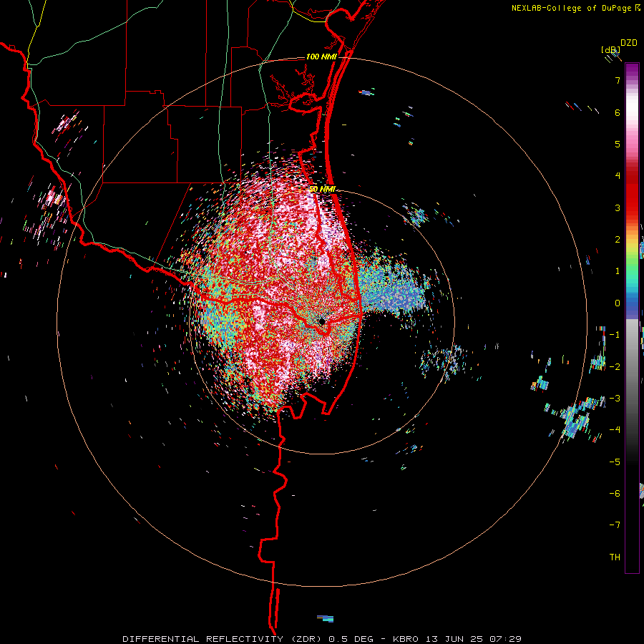Click the -4 dB tick label on scale
This screenshot has width=644, height=644.
[x=615, y=430]
